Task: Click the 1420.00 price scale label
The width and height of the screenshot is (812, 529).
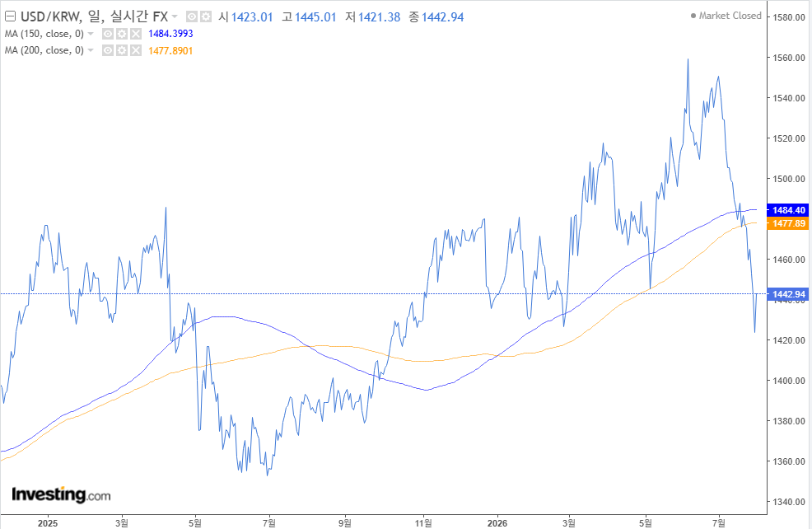Action: pos(789,340)
